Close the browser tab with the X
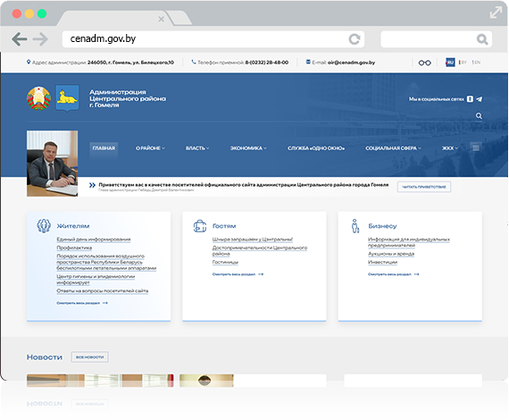Image resolution: width=509 pixels, height=420 pixels. point(161,19)
